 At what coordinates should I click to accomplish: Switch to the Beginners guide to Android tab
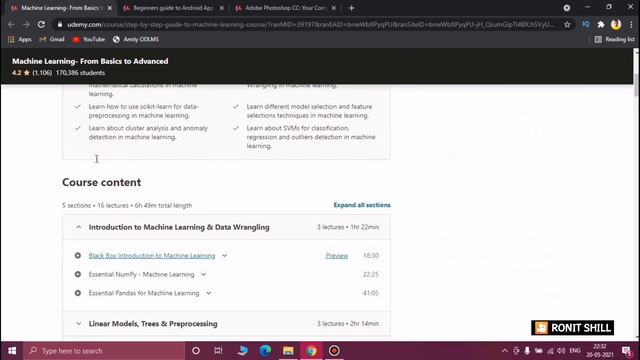point(173,8)
